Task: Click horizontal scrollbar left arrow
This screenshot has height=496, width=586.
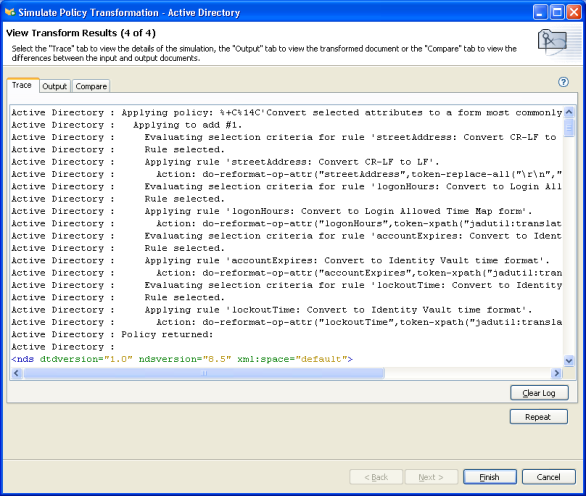Action: pyautogui.click(x=16, y=373)
